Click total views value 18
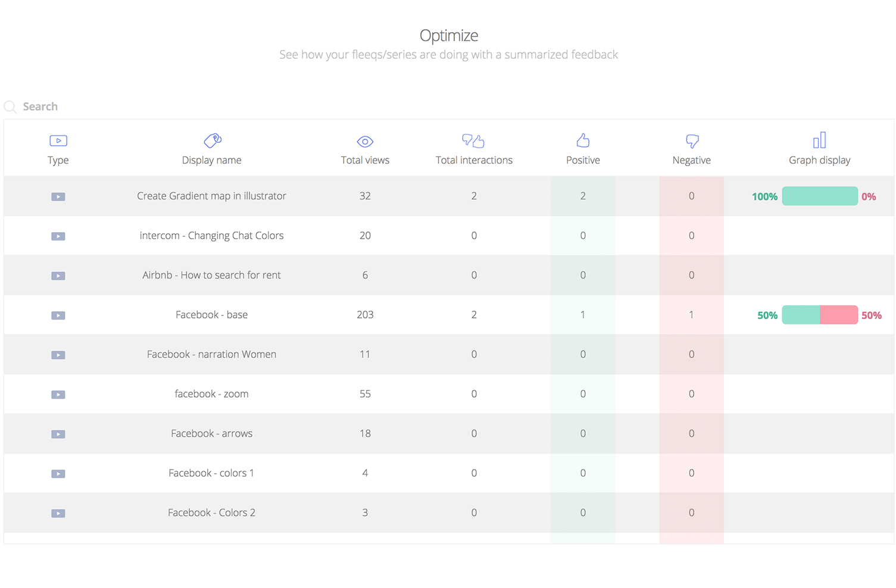896x588 pixels. pyautogui.click(x=365, y=433)
